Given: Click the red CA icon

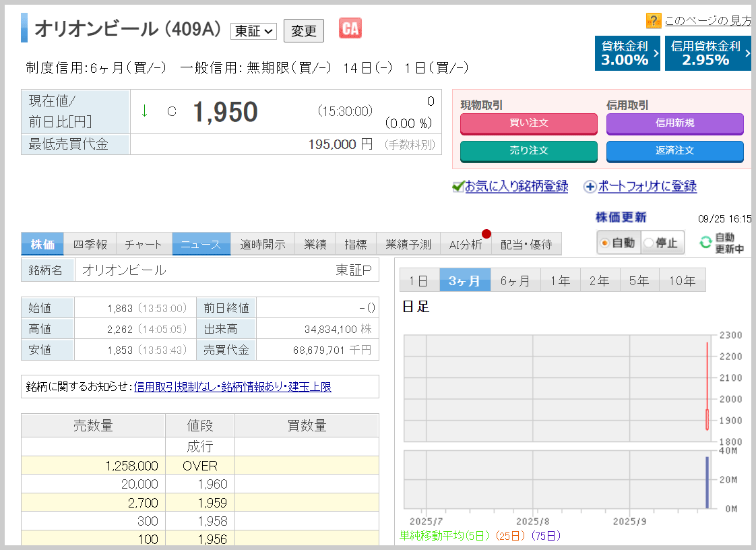Looking at the screenshot, I should pos(350,28).
